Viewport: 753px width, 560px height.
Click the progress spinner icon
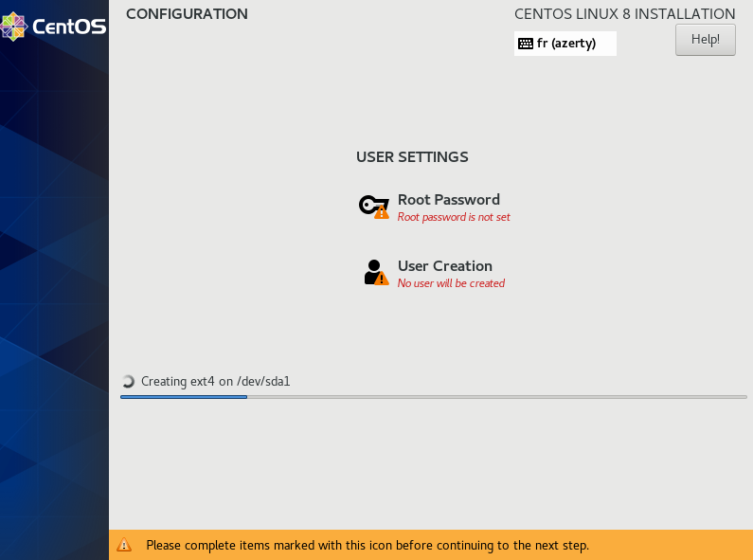coord(129,382)
